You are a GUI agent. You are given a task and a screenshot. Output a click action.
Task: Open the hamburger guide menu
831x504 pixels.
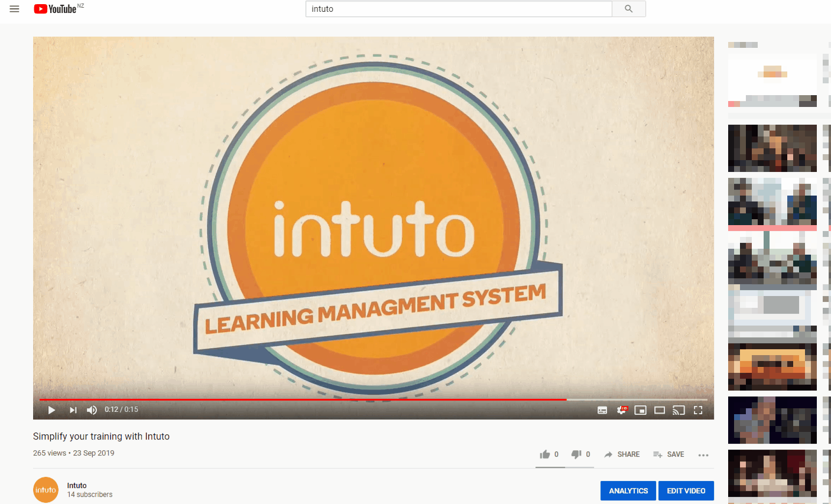pyautogui.click(x=15, y=9)
